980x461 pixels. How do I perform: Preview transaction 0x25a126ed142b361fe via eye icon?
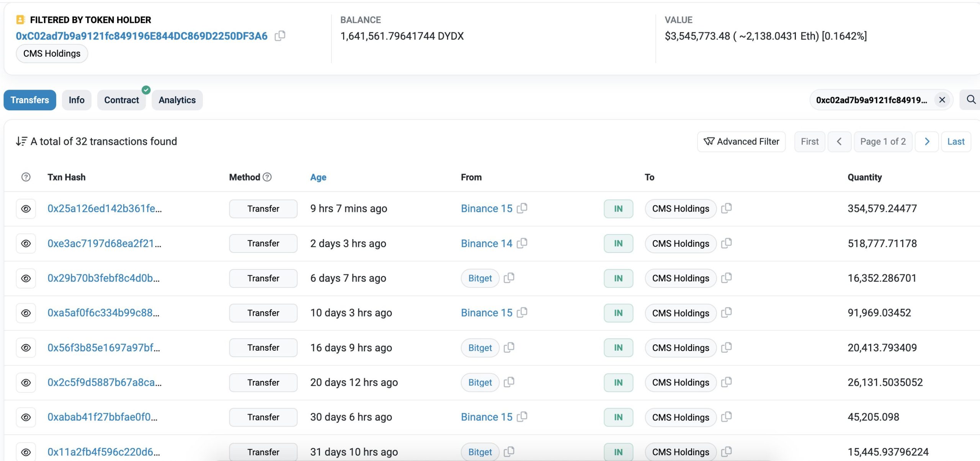click(26, 209)
